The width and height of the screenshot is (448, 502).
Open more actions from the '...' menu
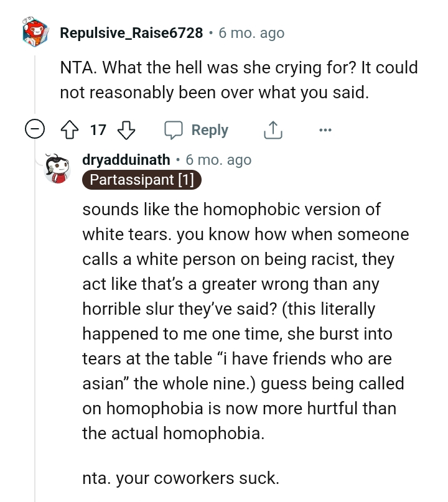(325, 129)
